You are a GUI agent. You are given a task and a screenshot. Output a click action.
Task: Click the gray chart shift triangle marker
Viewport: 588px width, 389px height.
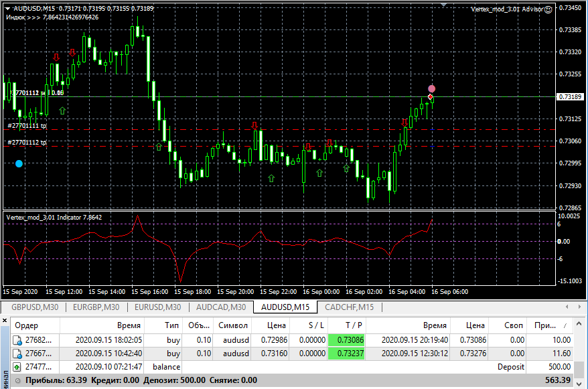point(443,4)
